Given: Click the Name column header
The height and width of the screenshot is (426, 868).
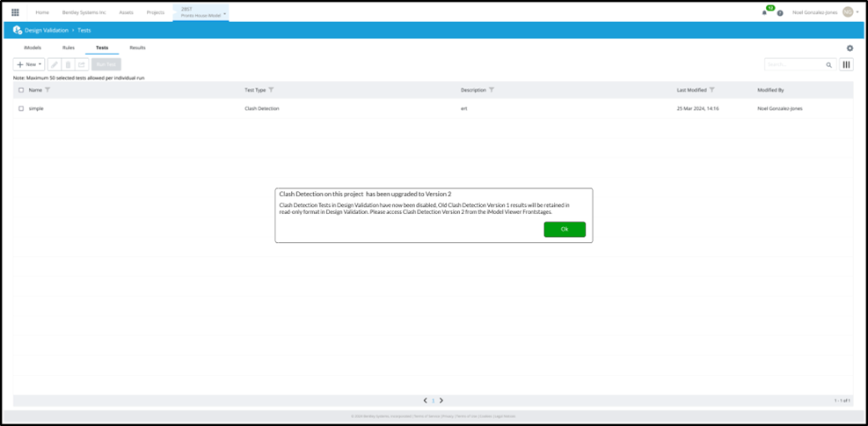Looking at the screenshot, I should (x=35, y=90).
